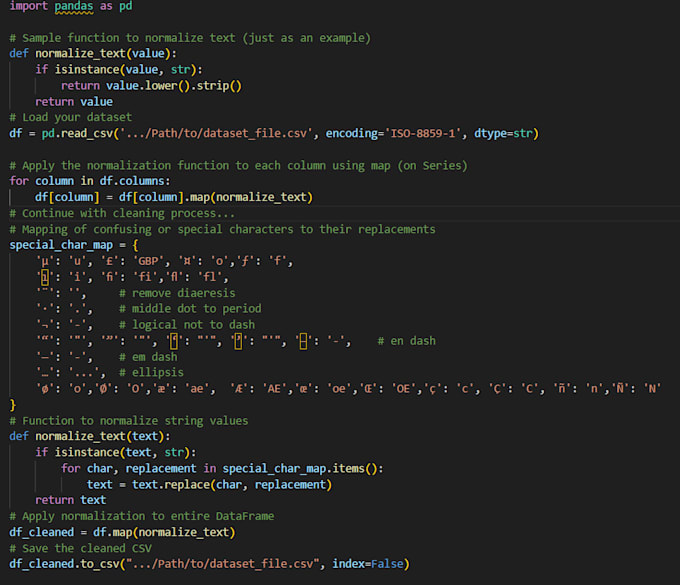Click the 'GBP' replacement string
Image resolution: width=680 pixels, height=585 pixels.
coord(148,261)
